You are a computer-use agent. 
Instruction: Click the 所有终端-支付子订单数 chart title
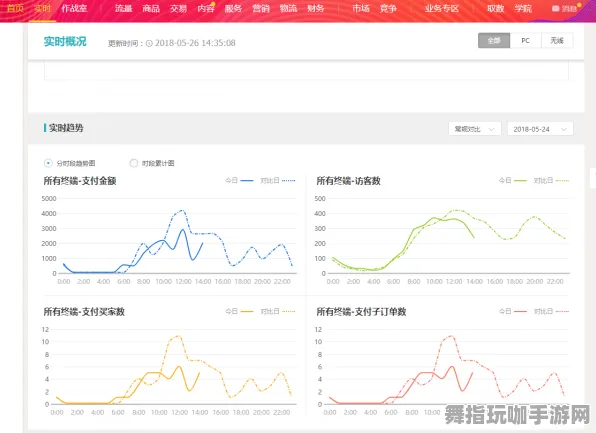tap(361, 311)
